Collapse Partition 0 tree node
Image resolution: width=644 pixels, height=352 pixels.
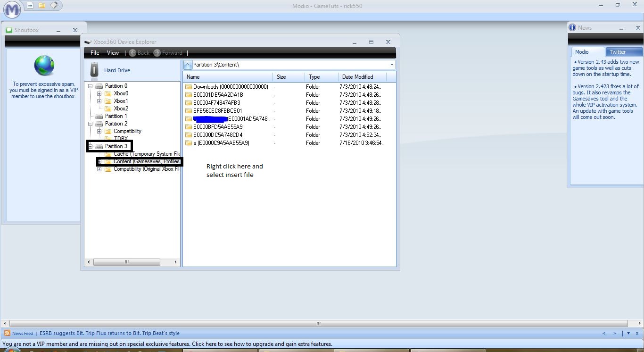[90, 86]
